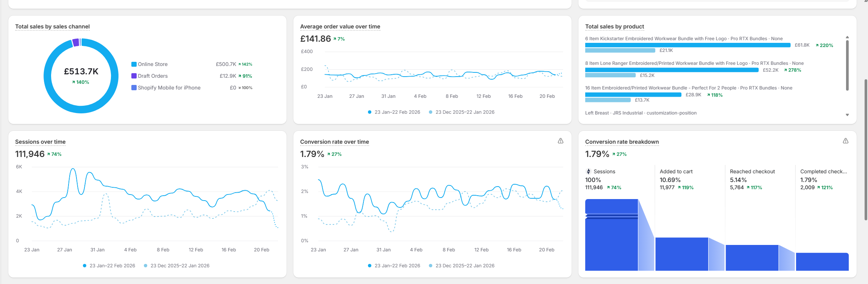Click the green upward trend arrow next to 140%

tap(73, 82)
